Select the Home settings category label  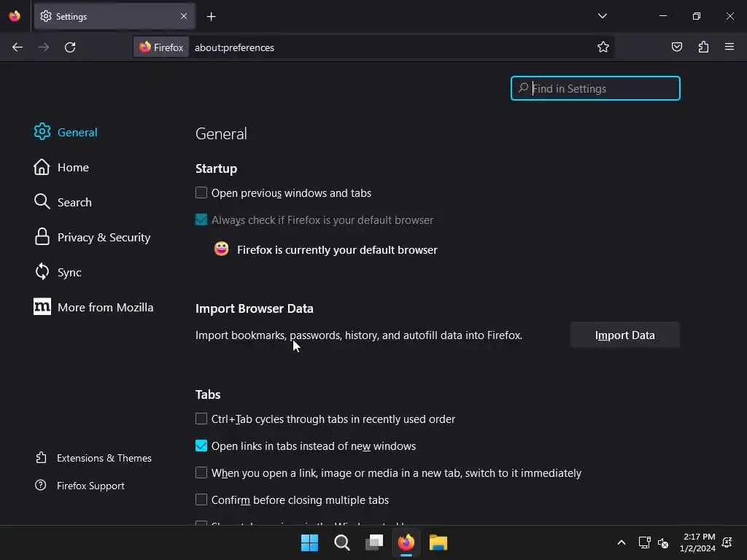coord(73,167)
